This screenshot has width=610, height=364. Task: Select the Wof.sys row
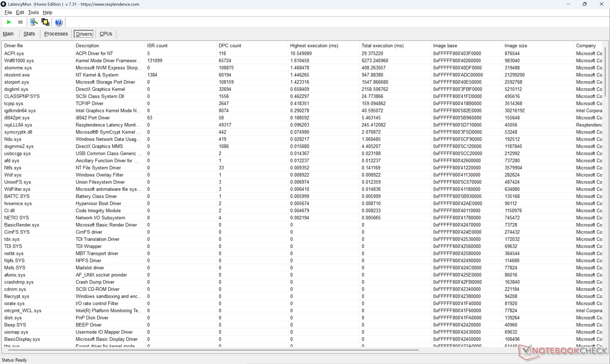[302, 175]
